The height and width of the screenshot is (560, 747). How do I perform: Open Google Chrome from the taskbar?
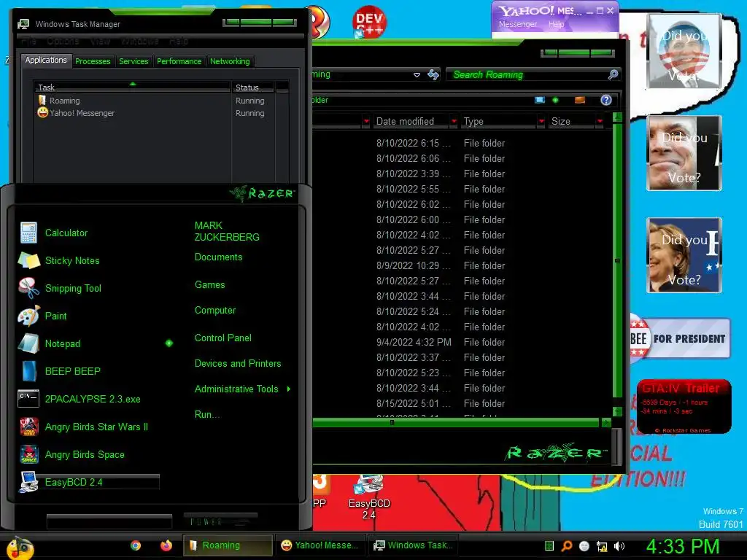(136, 545)
